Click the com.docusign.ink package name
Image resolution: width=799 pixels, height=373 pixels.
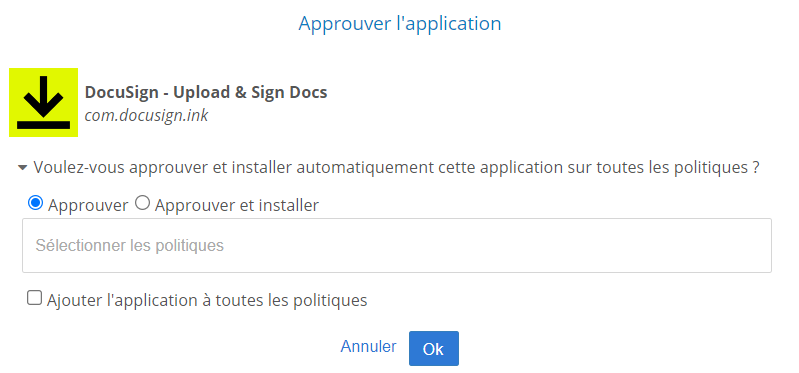(146, 116)
